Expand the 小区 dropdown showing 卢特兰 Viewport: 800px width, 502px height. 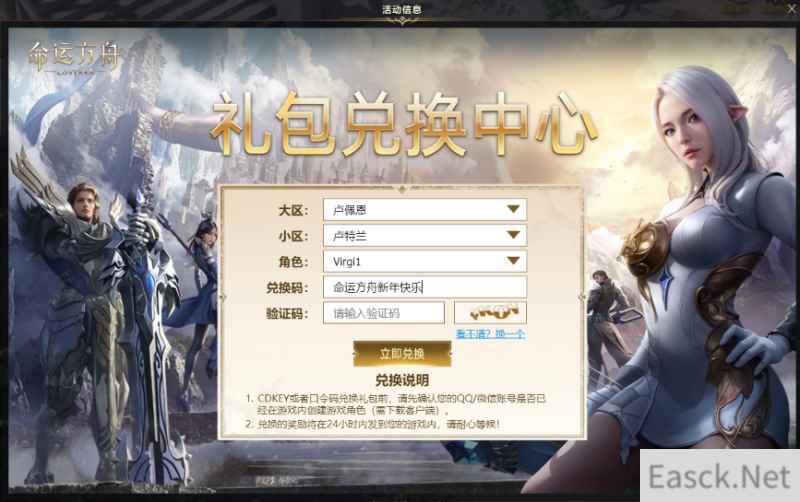tap(424, 235)
